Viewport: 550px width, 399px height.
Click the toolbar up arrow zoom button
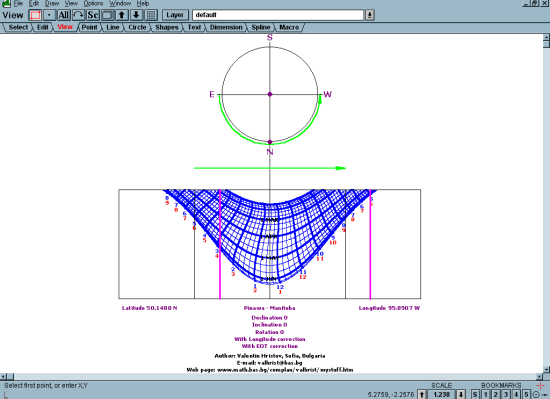point(122,15)
